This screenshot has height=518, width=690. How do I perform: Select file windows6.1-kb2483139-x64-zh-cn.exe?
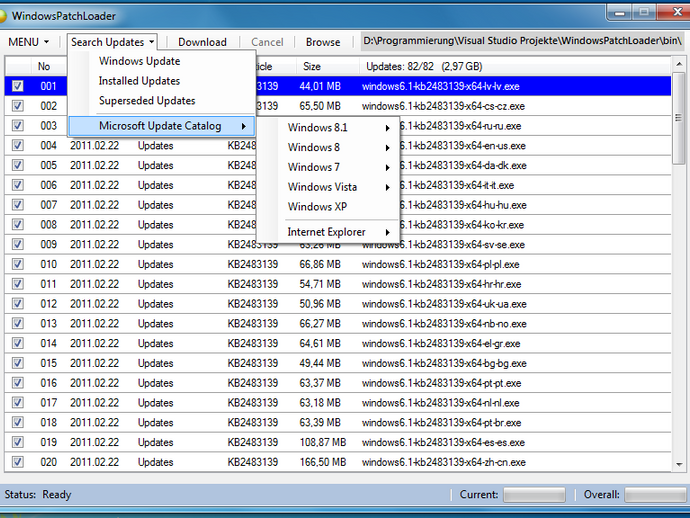[444, 462]
